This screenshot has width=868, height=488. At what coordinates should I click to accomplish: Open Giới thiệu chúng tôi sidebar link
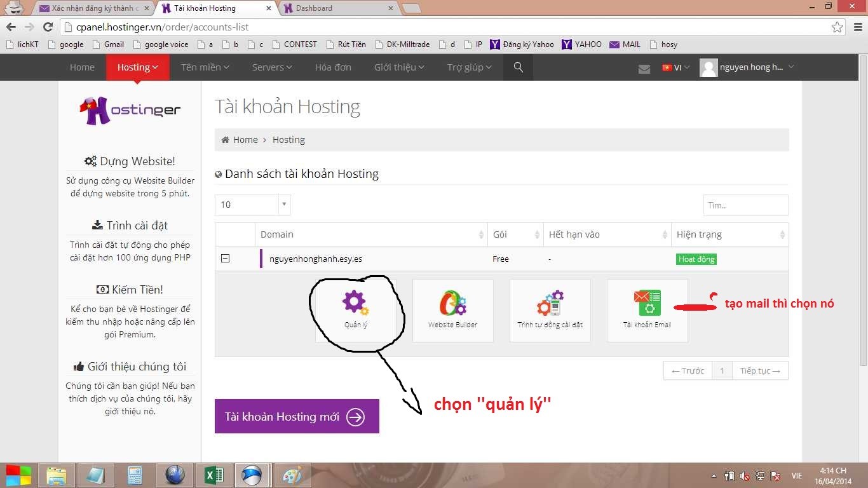130,367
